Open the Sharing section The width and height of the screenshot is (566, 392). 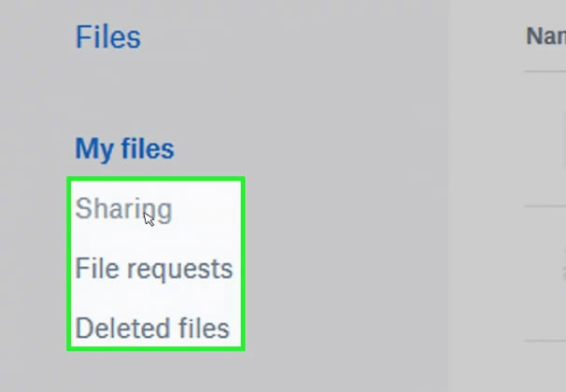pyautogui.click(x=123, y=208)
